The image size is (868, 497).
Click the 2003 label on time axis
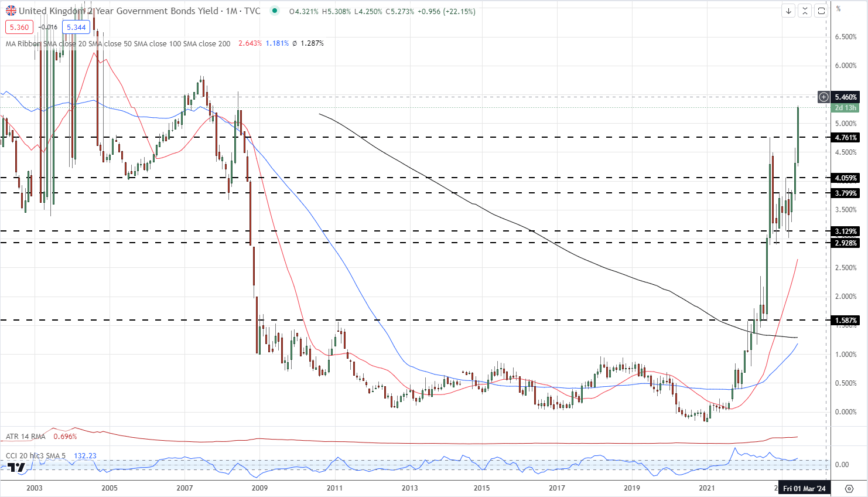tap(35, 488)
